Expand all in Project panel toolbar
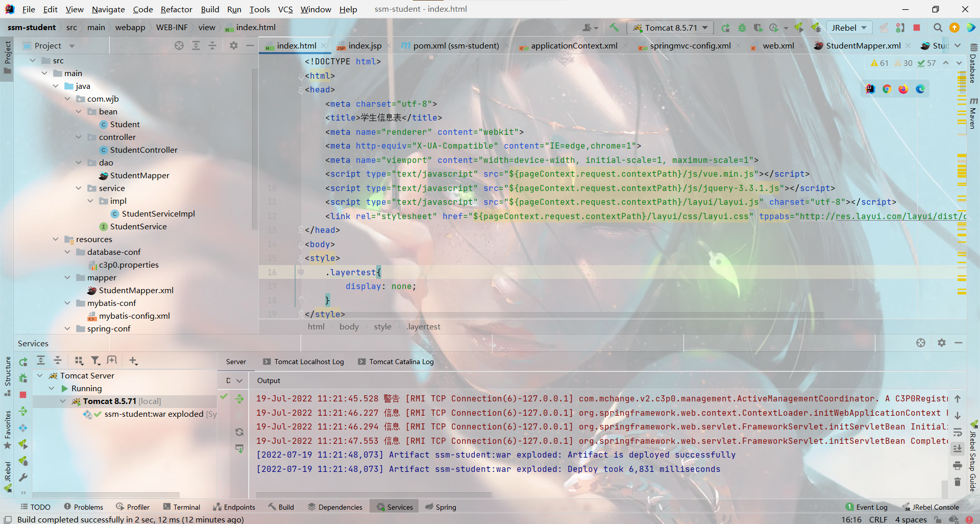The width and height of the screenshot is (980, 524). tap(196, 45)
